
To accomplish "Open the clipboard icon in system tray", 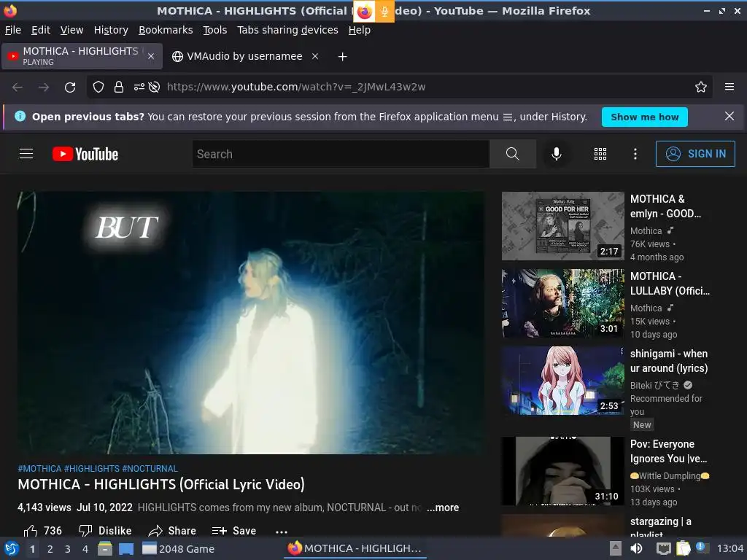I will click(x=683, y=548).
